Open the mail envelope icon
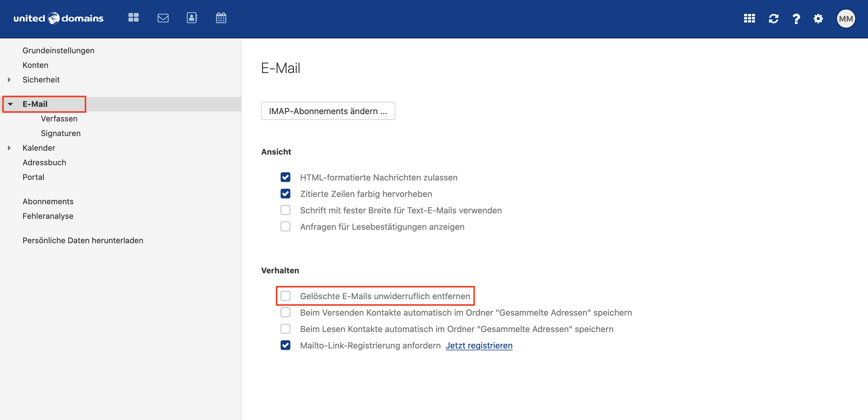The height and width of the screenshot is (420, 868). click(163, 18)
